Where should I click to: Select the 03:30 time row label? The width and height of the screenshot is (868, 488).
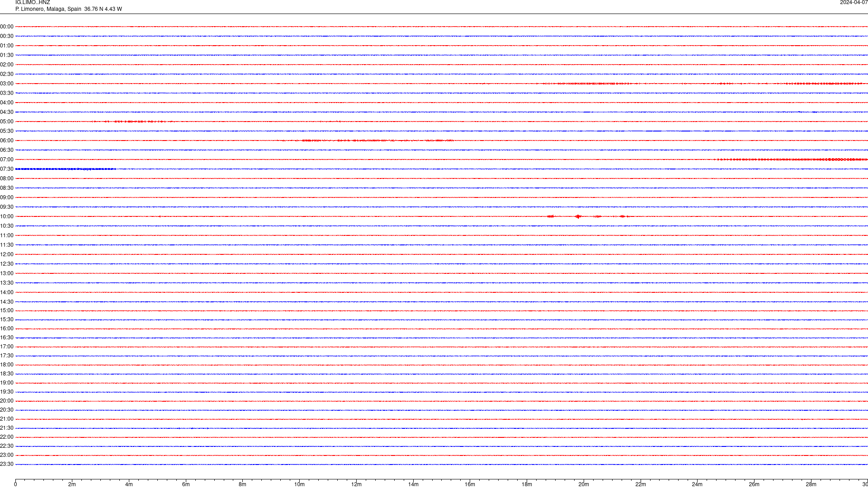[7, 93]
